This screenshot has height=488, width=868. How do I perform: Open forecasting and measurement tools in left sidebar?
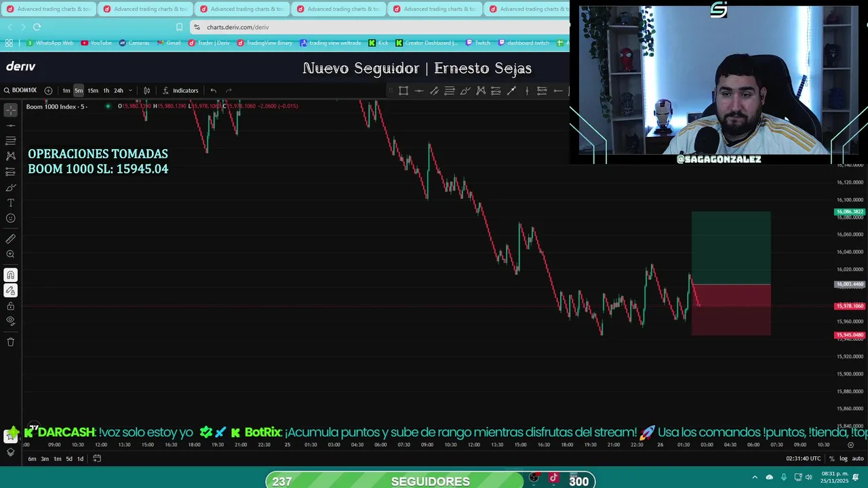[11, 171]
